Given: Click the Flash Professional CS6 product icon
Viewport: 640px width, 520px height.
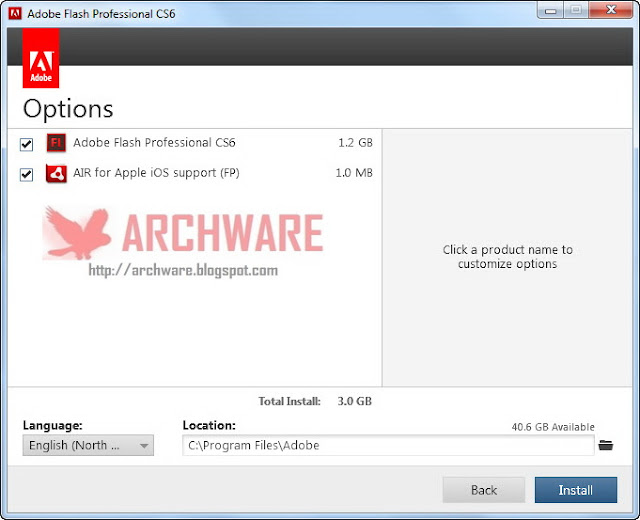Looking at the screenshot, I should pyautogui.click(x=56, y=143).
